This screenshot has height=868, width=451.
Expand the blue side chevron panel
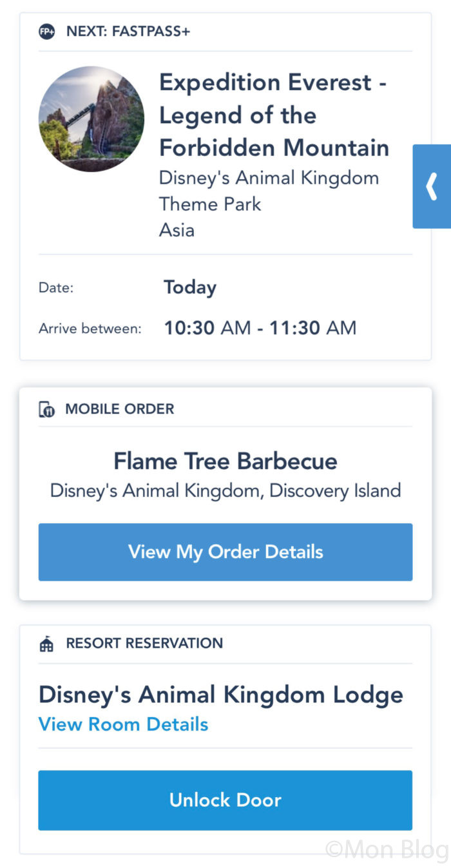coord(432,186)
